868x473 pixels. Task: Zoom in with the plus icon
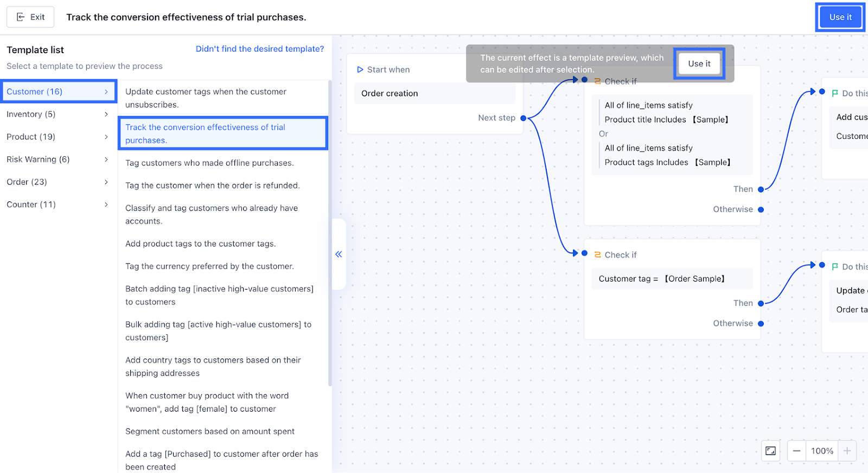[847, 451]
